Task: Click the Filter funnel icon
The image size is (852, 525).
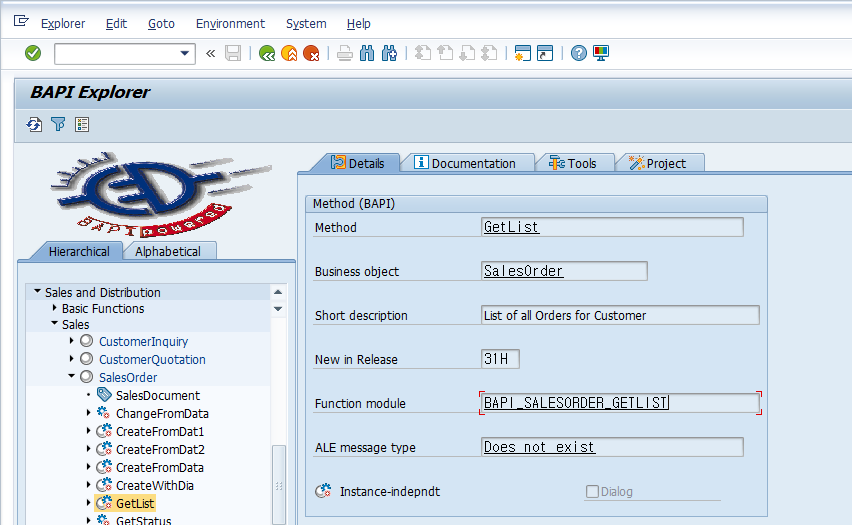Action: 58,124
